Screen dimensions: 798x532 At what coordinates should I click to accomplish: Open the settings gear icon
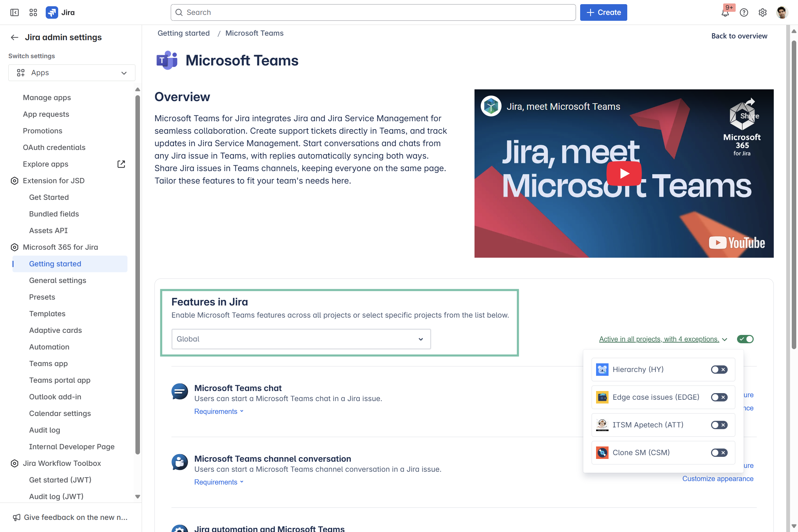coord(763,13)
